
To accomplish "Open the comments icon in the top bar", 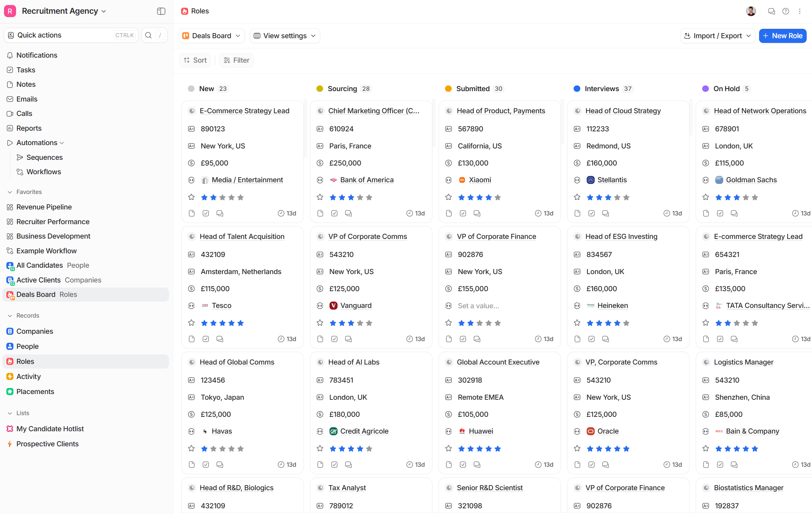I will click(771, 11).
